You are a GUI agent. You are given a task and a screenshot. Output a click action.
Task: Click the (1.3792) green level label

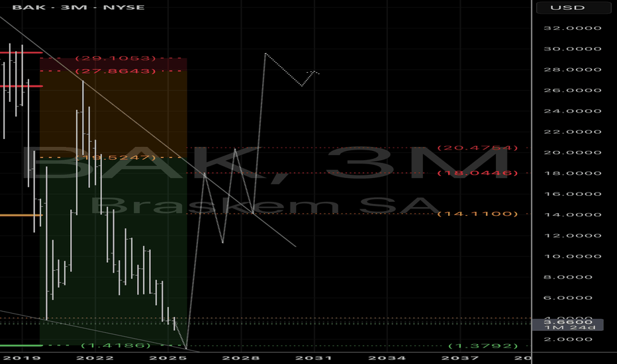pos(483,346)
